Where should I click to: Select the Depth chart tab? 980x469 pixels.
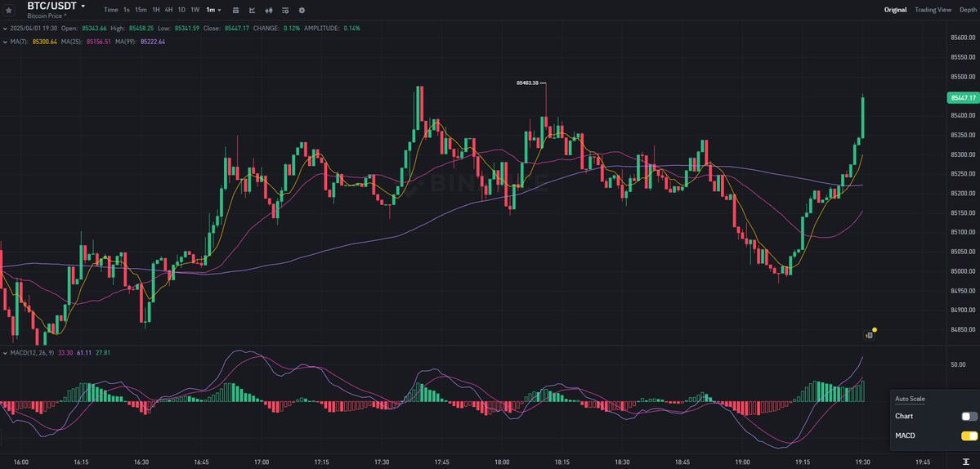(969, 10)
